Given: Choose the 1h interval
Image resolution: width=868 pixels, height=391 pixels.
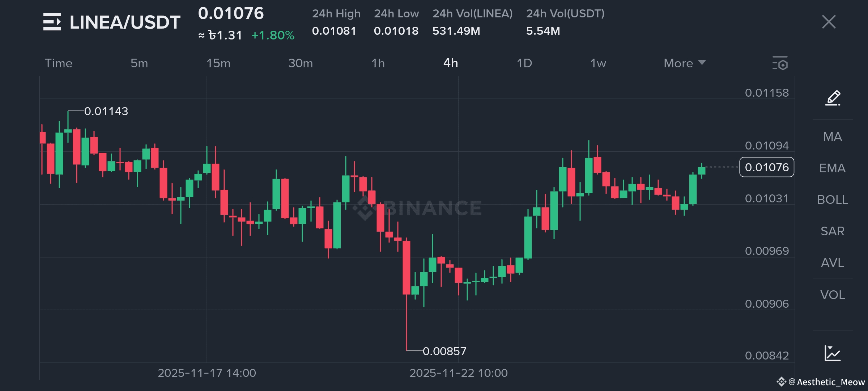Looking at the screenshot, I should 378,63.
